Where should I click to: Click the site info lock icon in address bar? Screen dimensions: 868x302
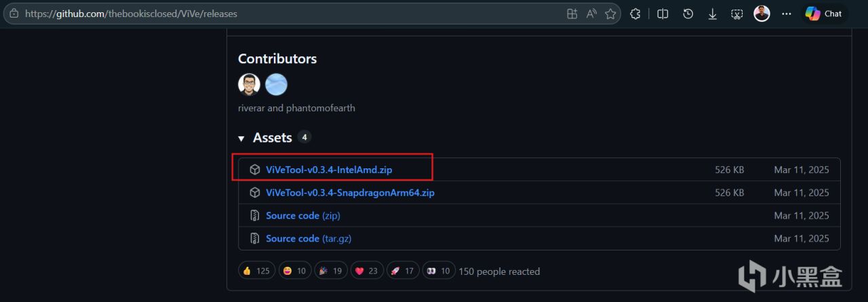(x=14, y=13)
